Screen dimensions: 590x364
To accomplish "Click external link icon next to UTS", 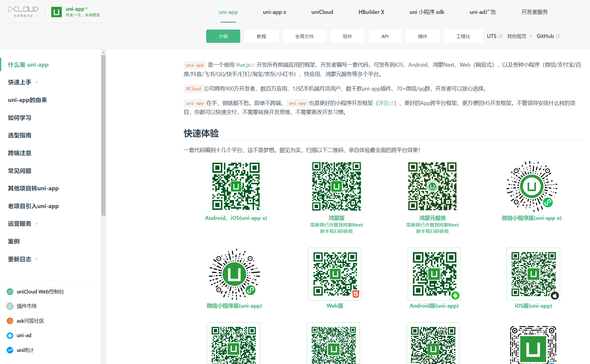I will [500, 36].
